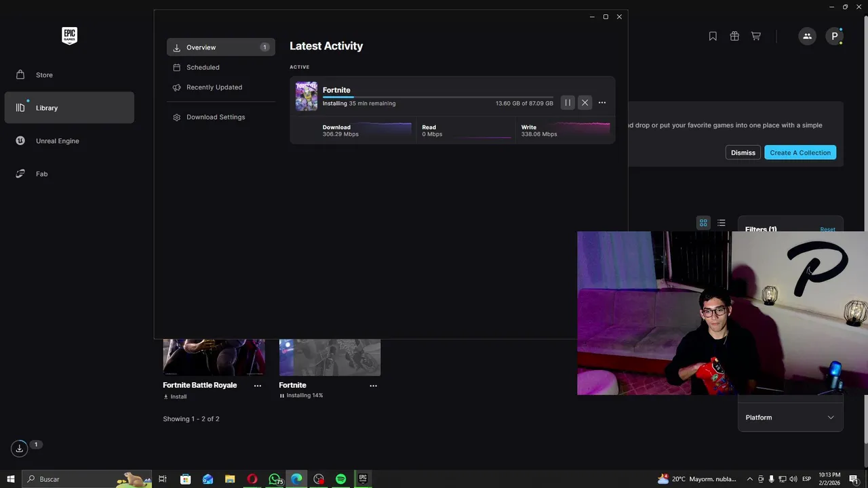The image size is (868, 488).
Task: Click the Store bag icon
Action: [x=20, y=75]
